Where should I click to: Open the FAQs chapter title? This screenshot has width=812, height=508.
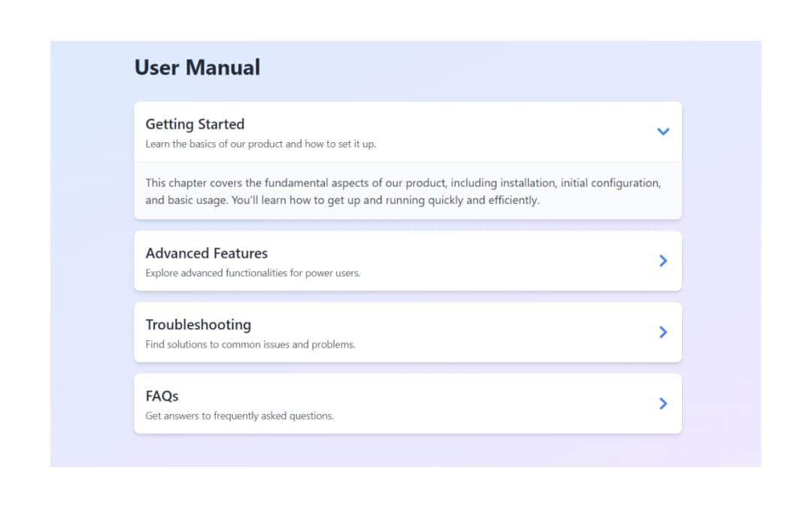pyautogui.click(x=162, y=396)
